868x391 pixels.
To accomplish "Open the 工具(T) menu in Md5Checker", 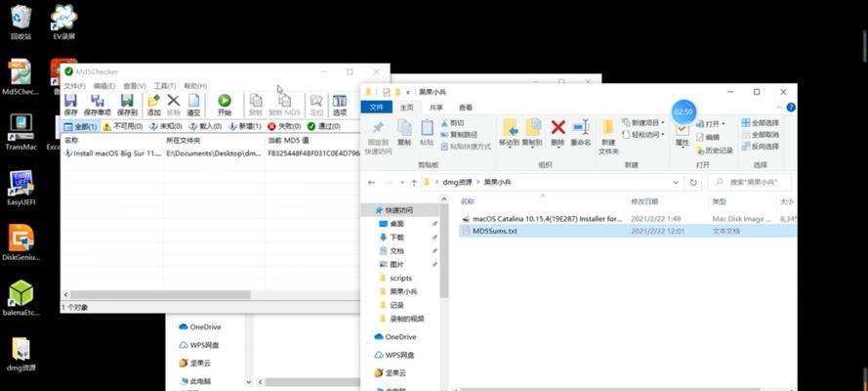I will 164,86.
